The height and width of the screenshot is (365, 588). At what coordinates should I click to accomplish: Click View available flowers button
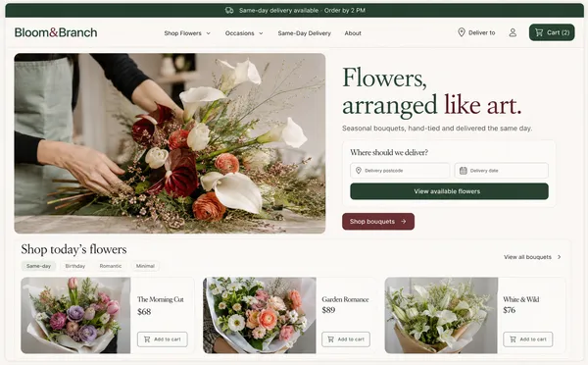[449, 191]
